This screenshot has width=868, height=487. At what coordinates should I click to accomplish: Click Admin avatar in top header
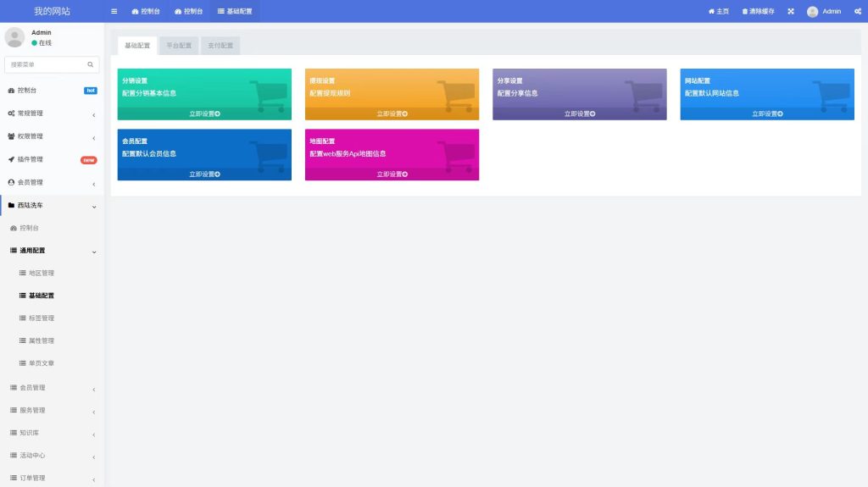pyautogui.click(x=812, y=11)
